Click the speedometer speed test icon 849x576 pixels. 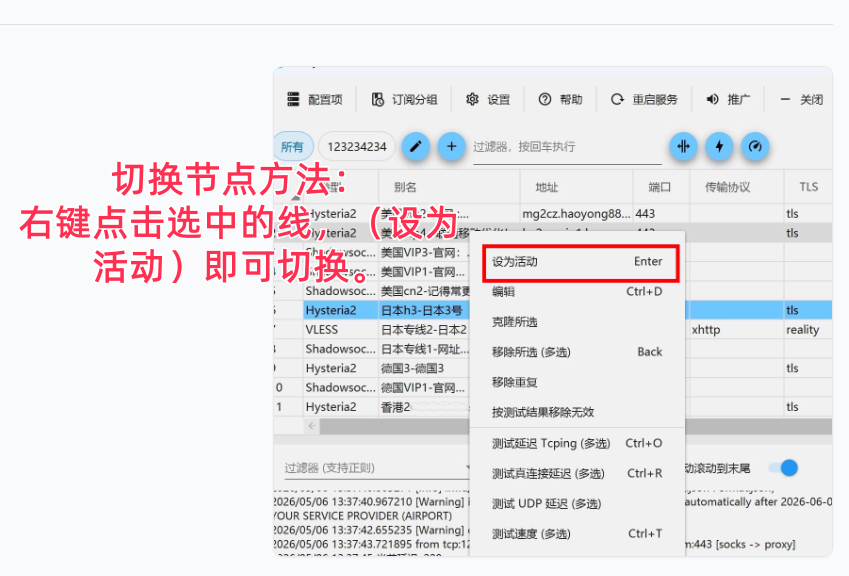(755, 147)
